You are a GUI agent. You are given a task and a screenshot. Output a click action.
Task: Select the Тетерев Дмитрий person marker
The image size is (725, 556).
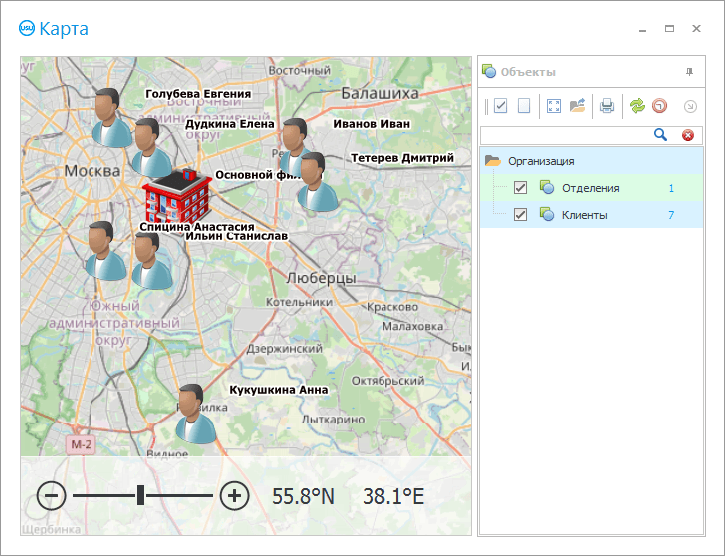tap(317, 181)
